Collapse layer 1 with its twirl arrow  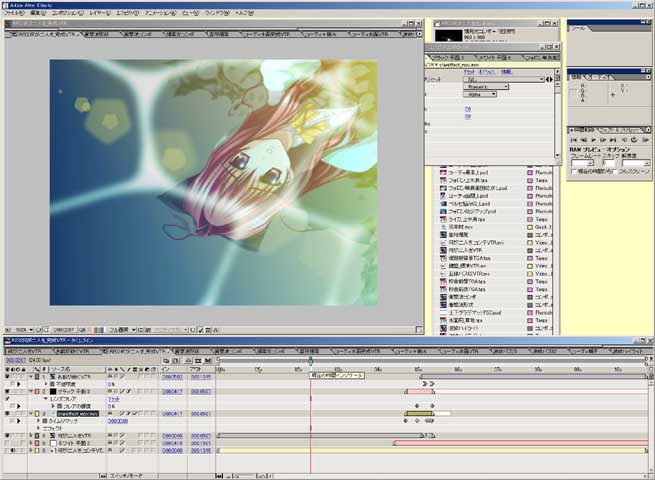pyautogui.click(x=31, y=377)
